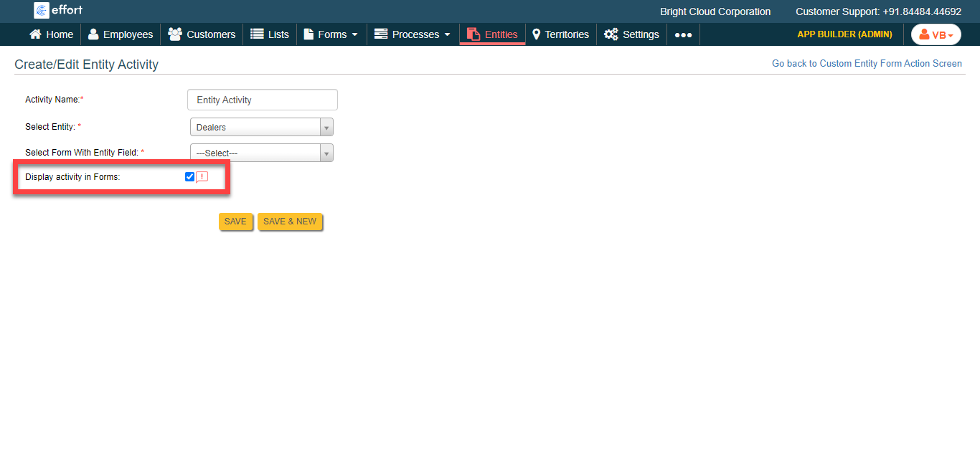Open the VB account menu
Viewport: 980px width, 471px height.
point(936,34)
